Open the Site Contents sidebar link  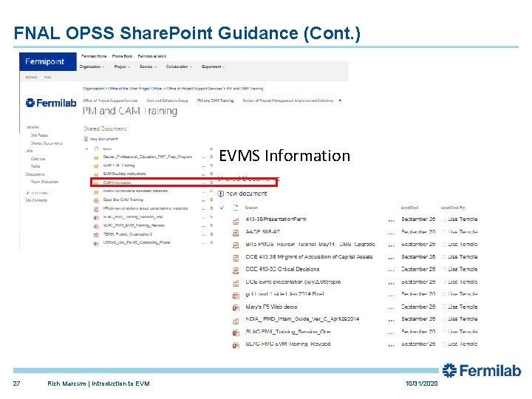(x=36, y=200)
